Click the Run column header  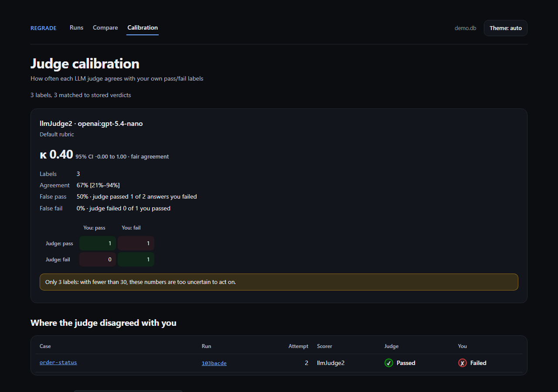(x=206, y=346)
